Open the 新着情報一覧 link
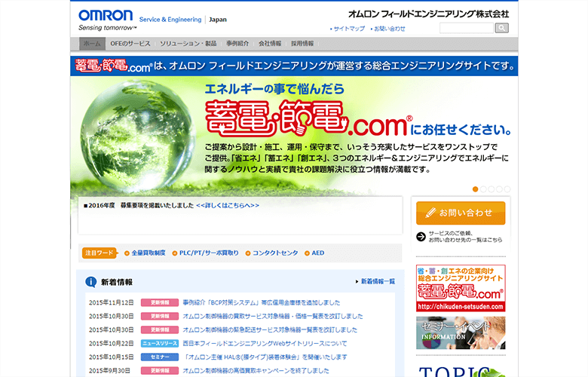 pos(378,281)
